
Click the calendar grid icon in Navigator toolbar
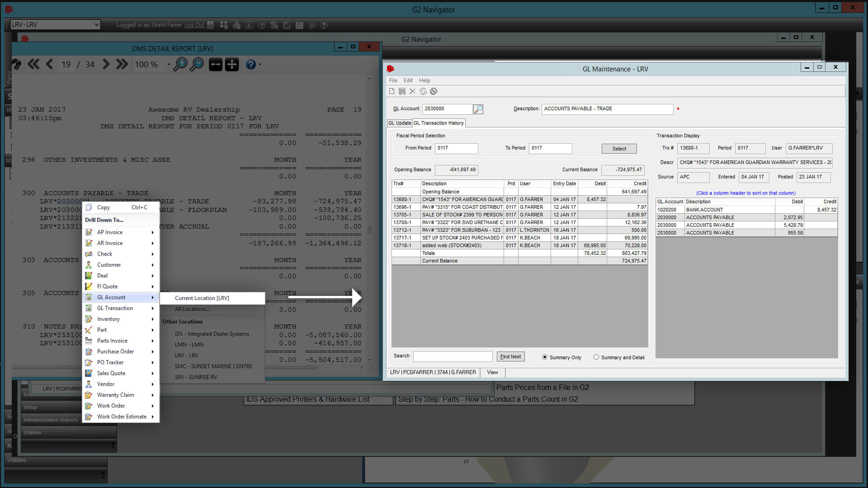tap(299, 25)
